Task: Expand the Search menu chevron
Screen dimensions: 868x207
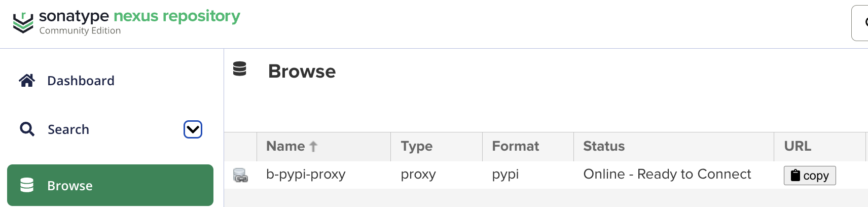Action: click(193, 129)
